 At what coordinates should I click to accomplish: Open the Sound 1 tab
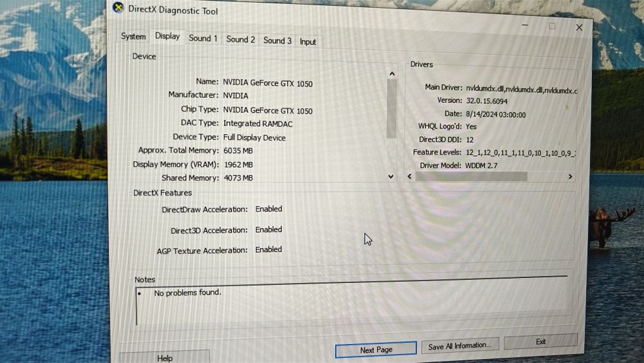[203, 38]
